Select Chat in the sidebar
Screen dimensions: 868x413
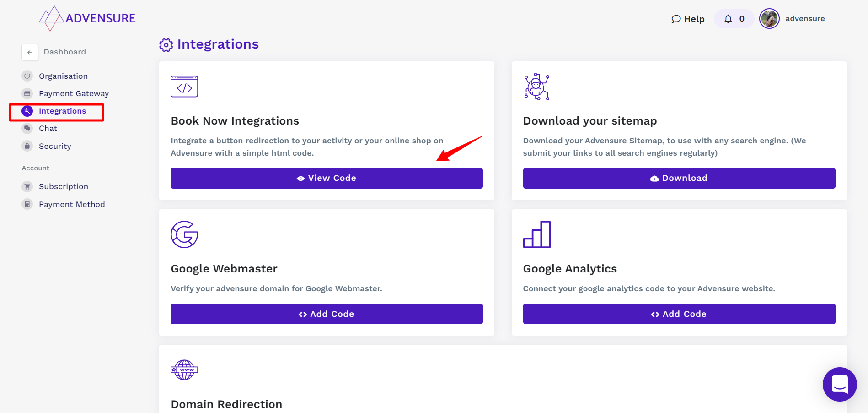(x=48, y=128)
